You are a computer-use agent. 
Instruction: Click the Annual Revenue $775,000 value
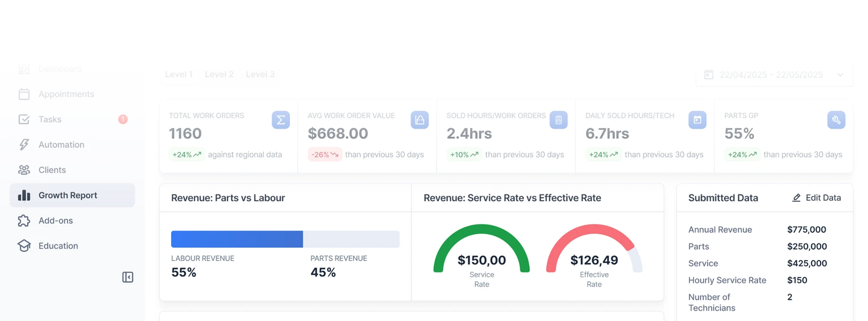pos(807,229)
